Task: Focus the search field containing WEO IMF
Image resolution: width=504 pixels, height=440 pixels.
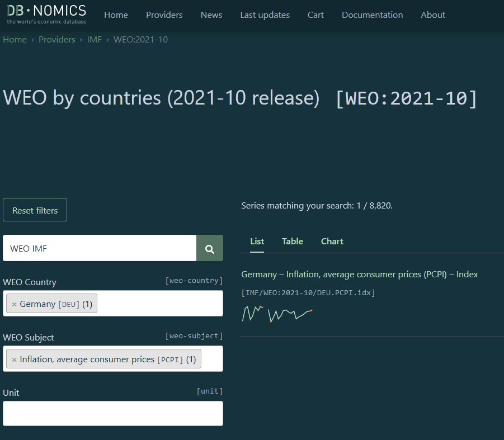Action: (100, 248)
